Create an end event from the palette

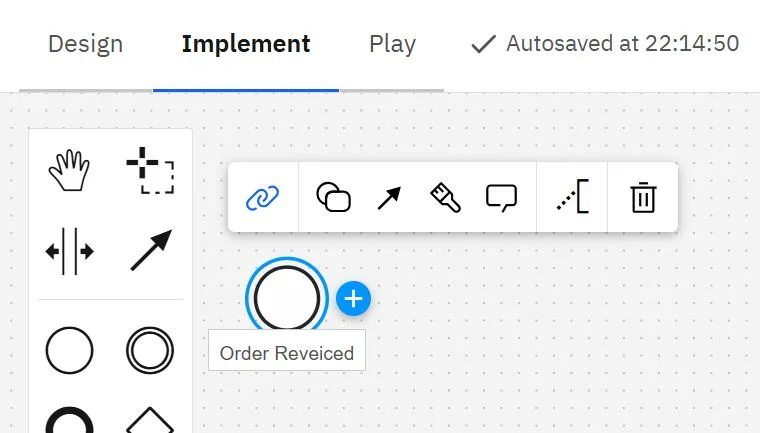[x=69, y=420]
